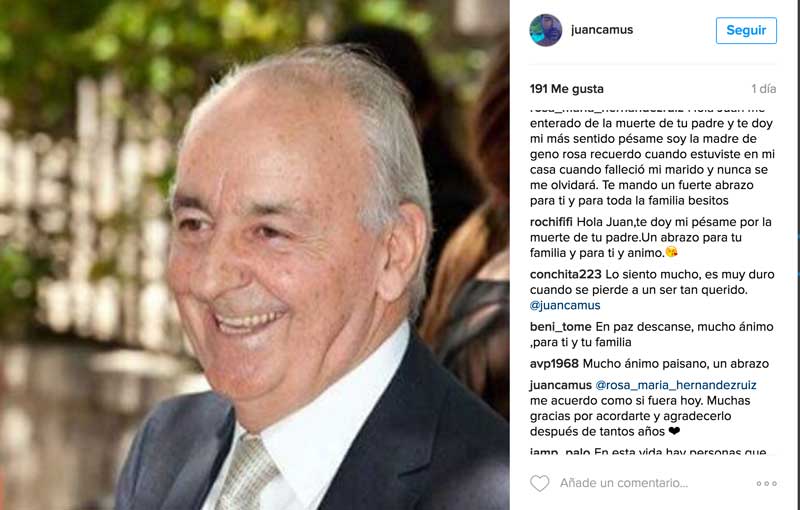Viewport: 800px width, 510px height.
Task: Open the three-dots more options menu
Action: tap(766, 483)
